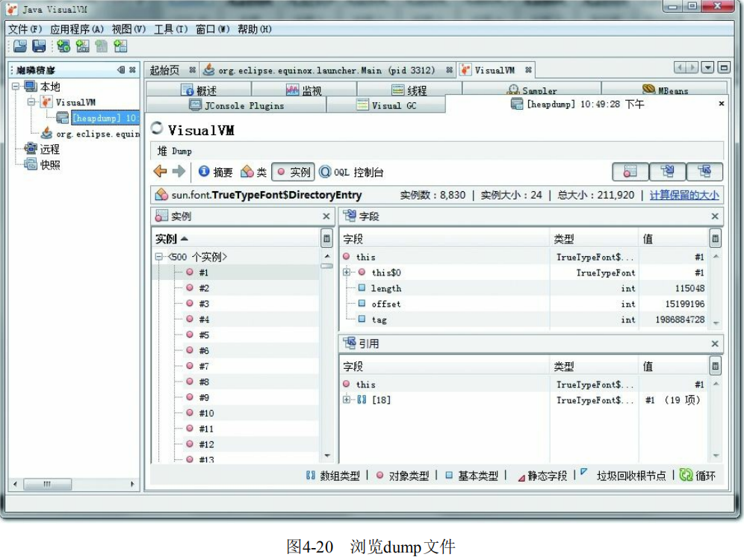The width and height of the screenshot is (744, 560).
Task: Open column chooser in 实例 table
Action: point(326,238)
